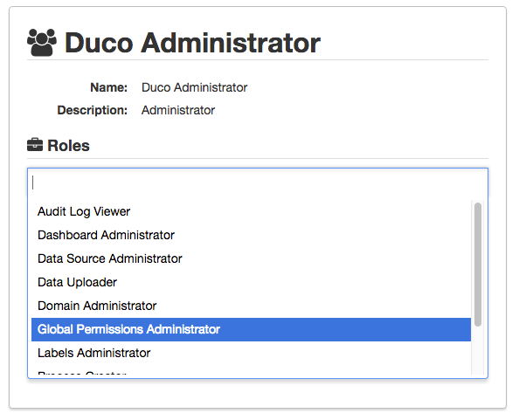
Task: Select the Data Uploader role
Action: tap(251, 282)
